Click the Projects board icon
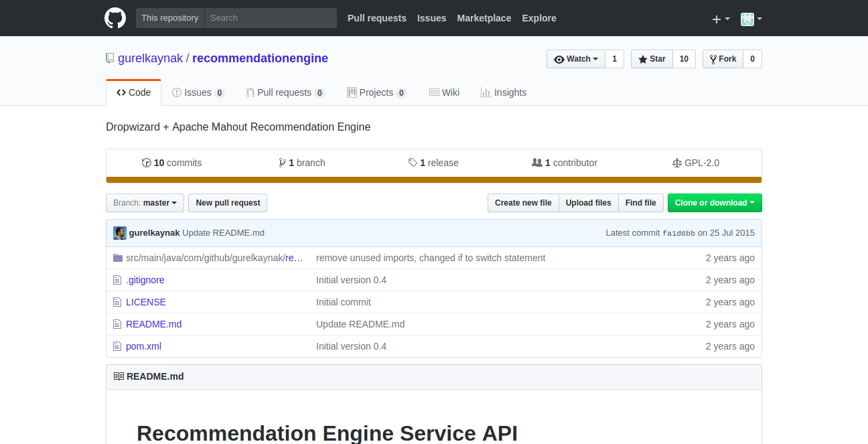Screen dimensions: 868x444 [x=352, y=92]
